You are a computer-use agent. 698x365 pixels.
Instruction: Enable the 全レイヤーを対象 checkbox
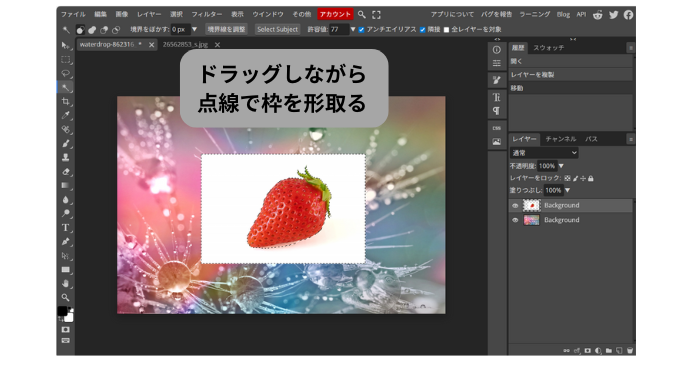point(446,30)
